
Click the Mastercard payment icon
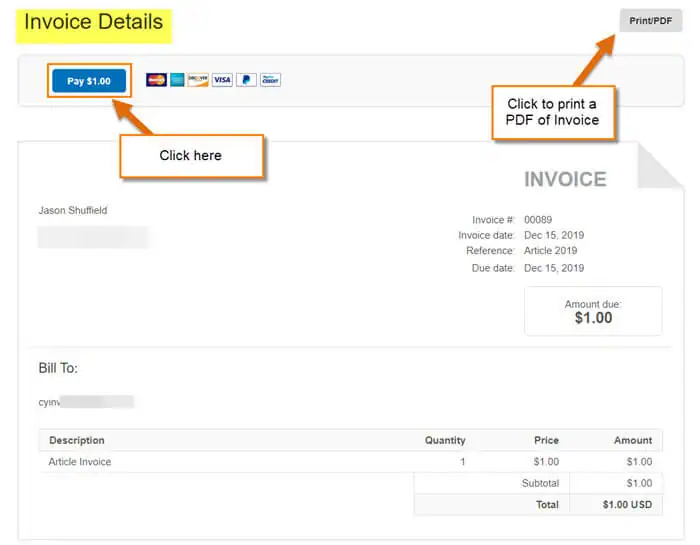pos(156,80)
